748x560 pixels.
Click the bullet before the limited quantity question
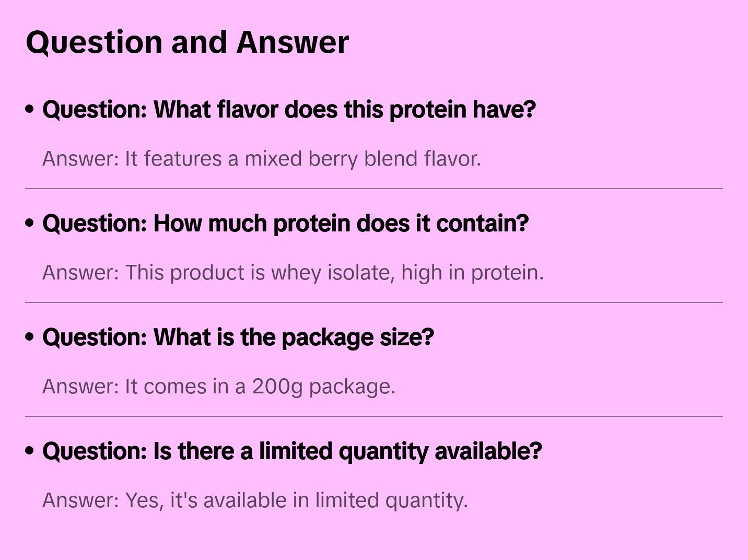pos(30,451)
